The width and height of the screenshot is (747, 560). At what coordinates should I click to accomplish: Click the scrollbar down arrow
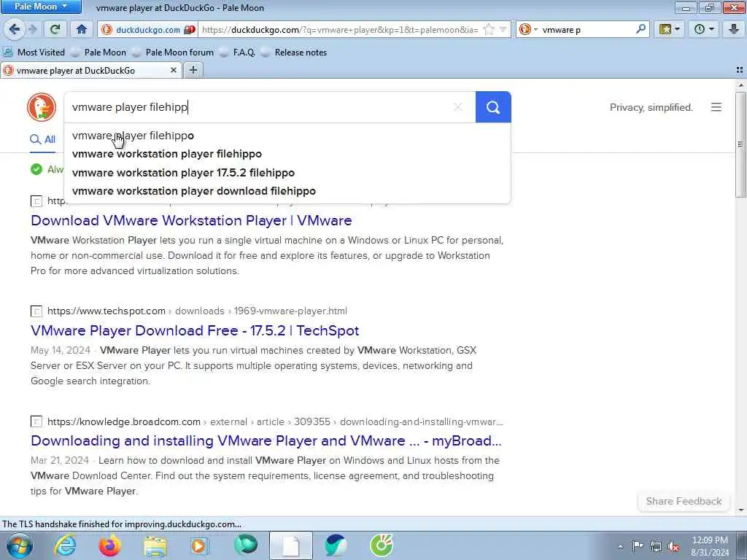[740, 510]
